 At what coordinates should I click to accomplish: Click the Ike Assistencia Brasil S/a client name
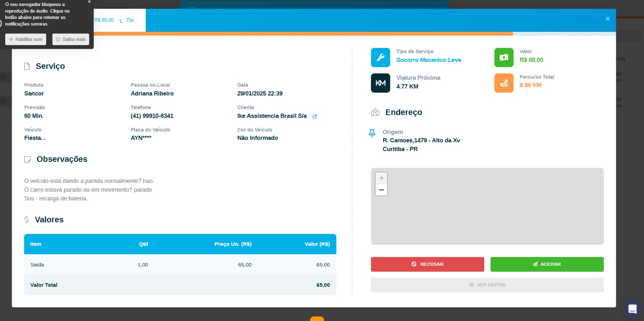click(272, 116)
